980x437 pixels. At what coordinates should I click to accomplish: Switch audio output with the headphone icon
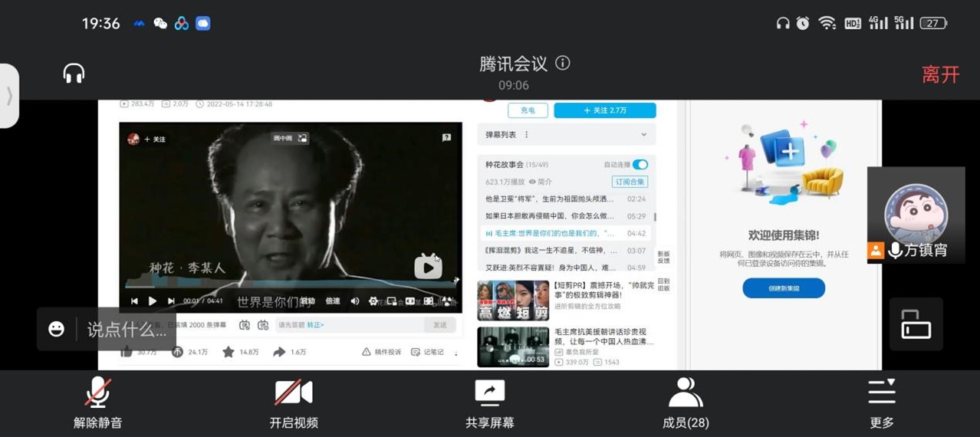[74, 74]
